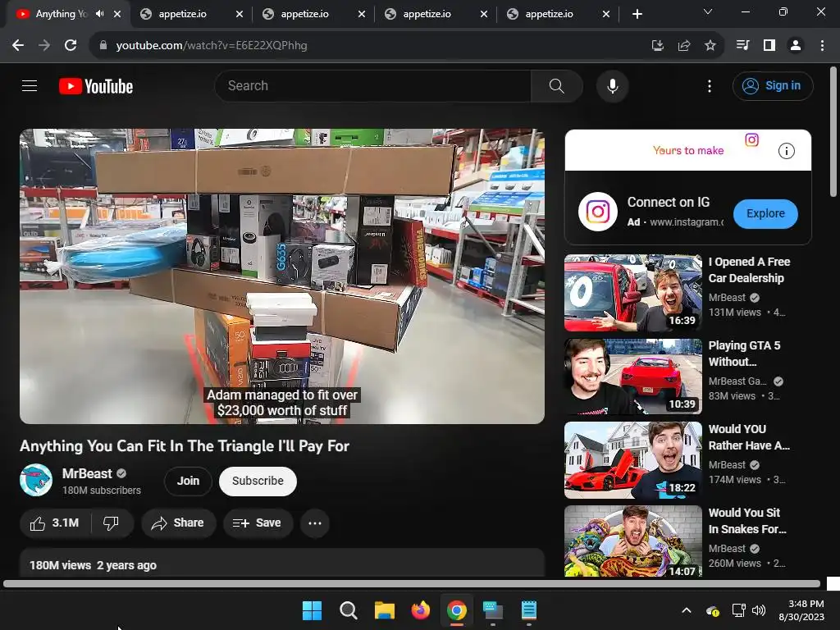Click the address bar URL
The image size is (840, 630).
[212, 46]
